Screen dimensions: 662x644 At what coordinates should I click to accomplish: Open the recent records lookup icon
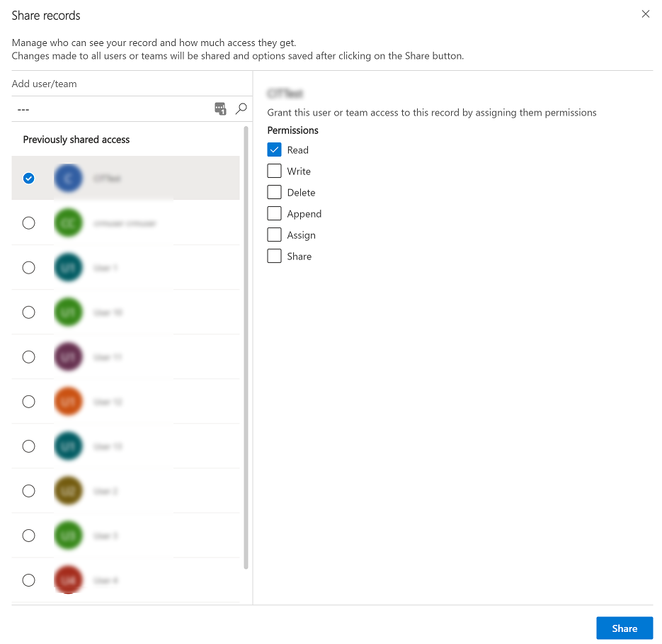pos(220,108)
